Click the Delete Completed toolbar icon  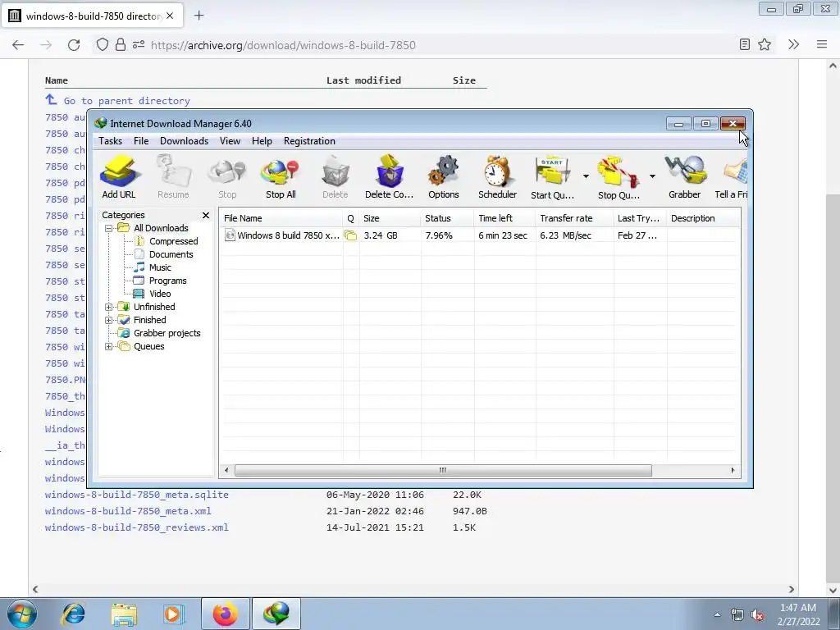[389, 177]
